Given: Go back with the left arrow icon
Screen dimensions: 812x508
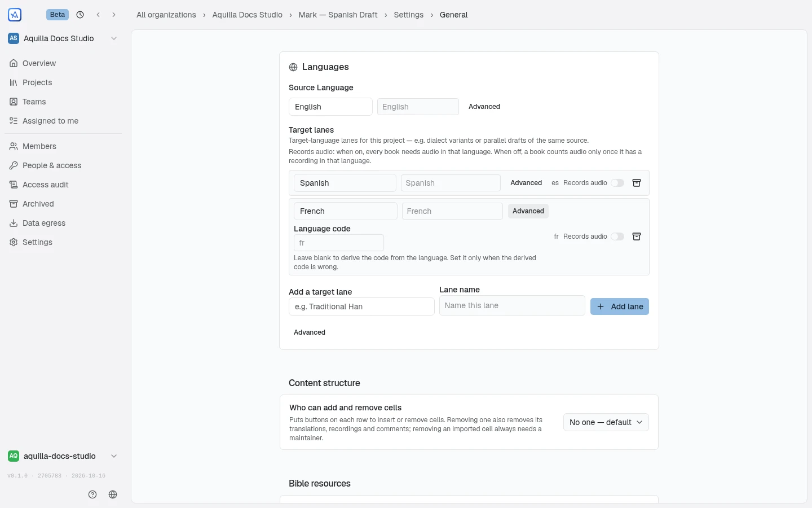Looking at the screenshot, I should (98, 15).
